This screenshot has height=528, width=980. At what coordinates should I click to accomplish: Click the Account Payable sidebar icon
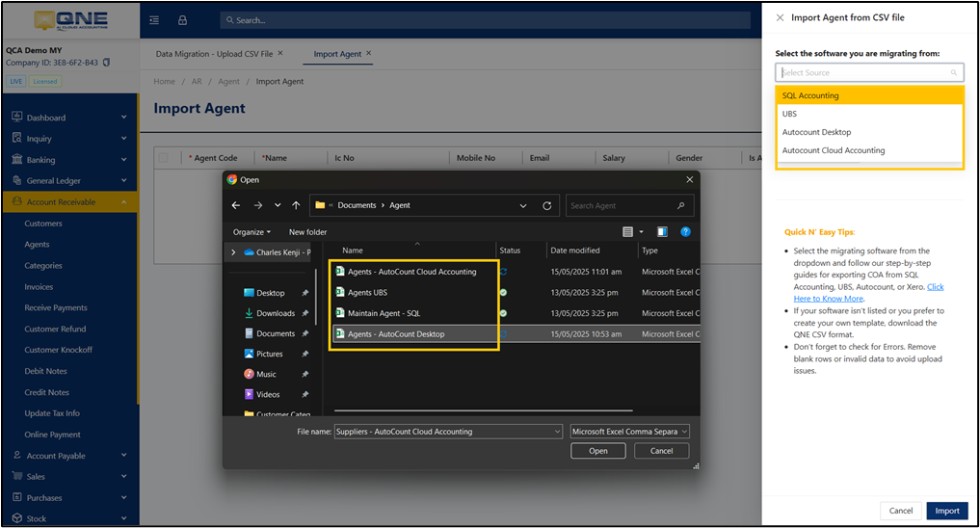click(x=17, y=455)
